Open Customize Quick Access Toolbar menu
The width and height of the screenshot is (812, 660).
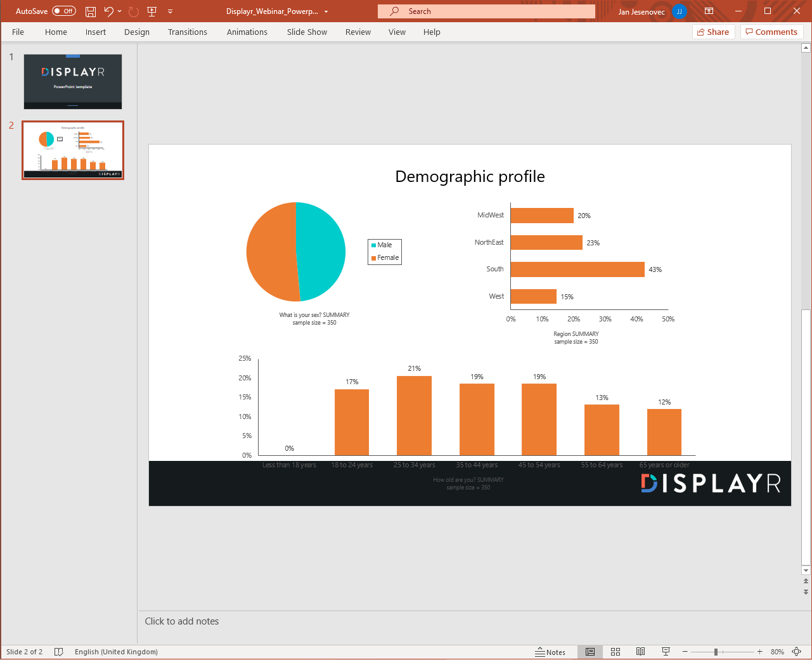tap(170, 11)
